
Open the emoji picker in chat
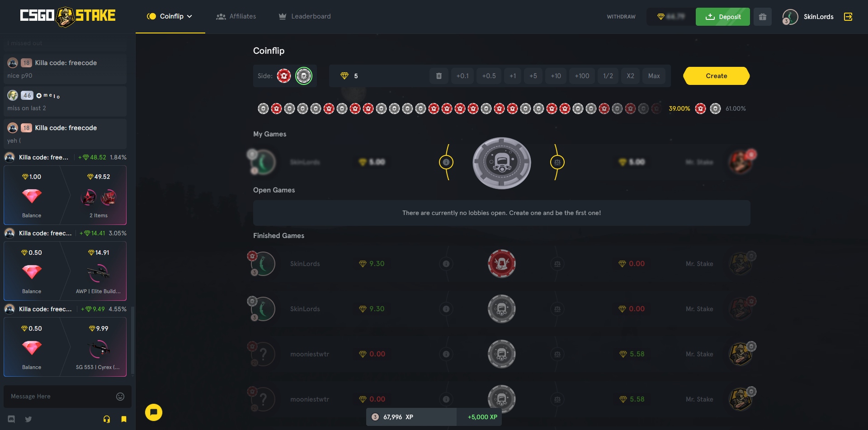coord(120,397)
